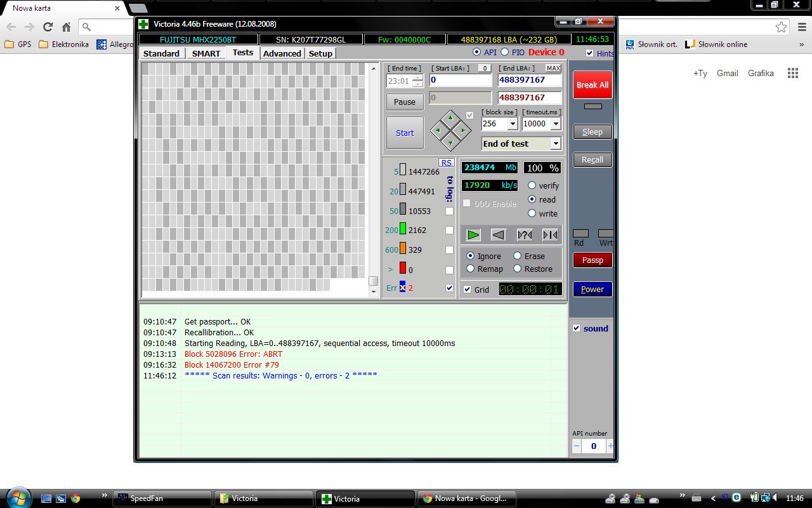Toggle Hints checkbox
812x508 pixels.
pyautogui.click(x=590, y=53)
